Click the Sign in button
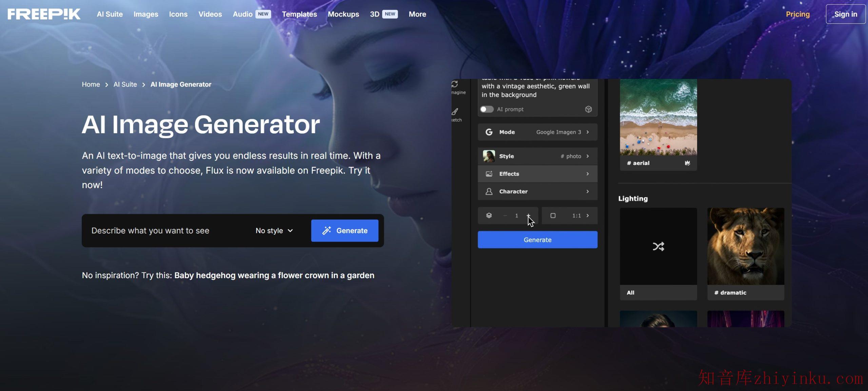Image resolution: width=868 pixels, height=391 pixels. click(x=846, y=14)
